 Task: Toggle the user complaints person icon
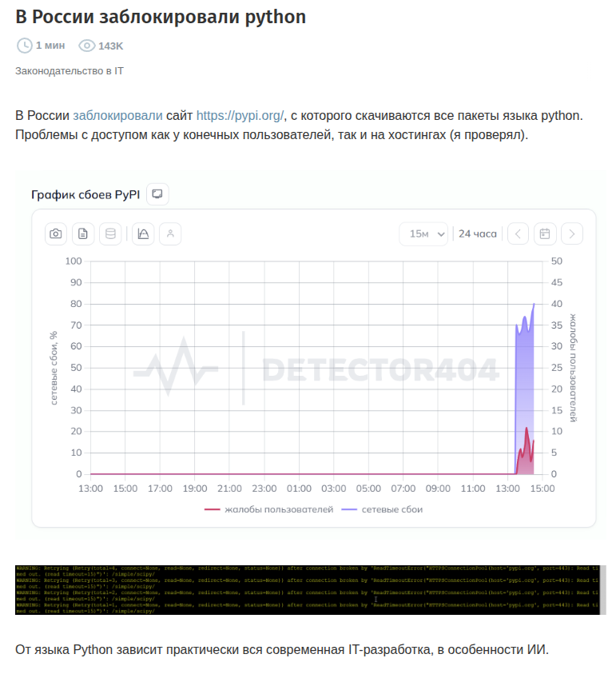point(170,234)
